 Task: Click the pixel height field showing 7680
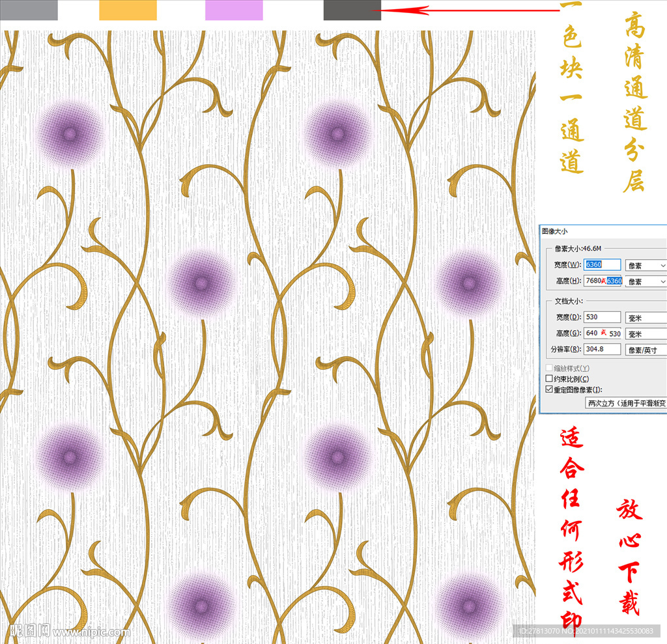(603, 281)
